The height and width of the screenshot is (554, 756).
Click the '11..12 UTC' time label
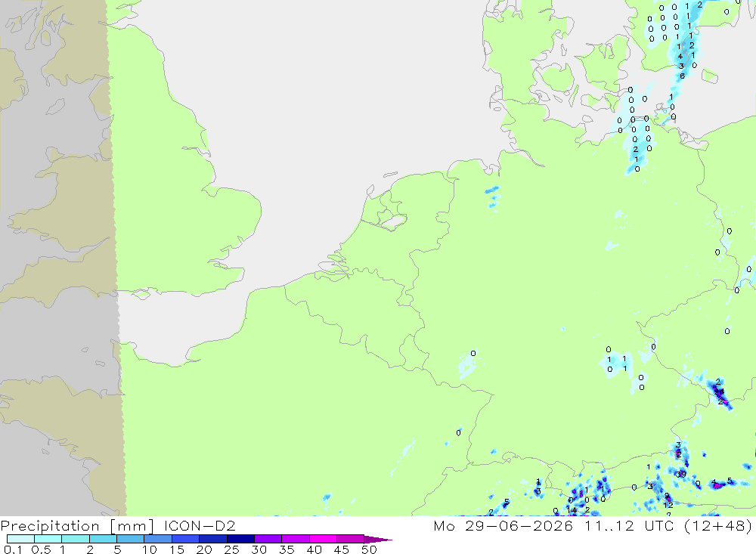[x=629, y=525]
